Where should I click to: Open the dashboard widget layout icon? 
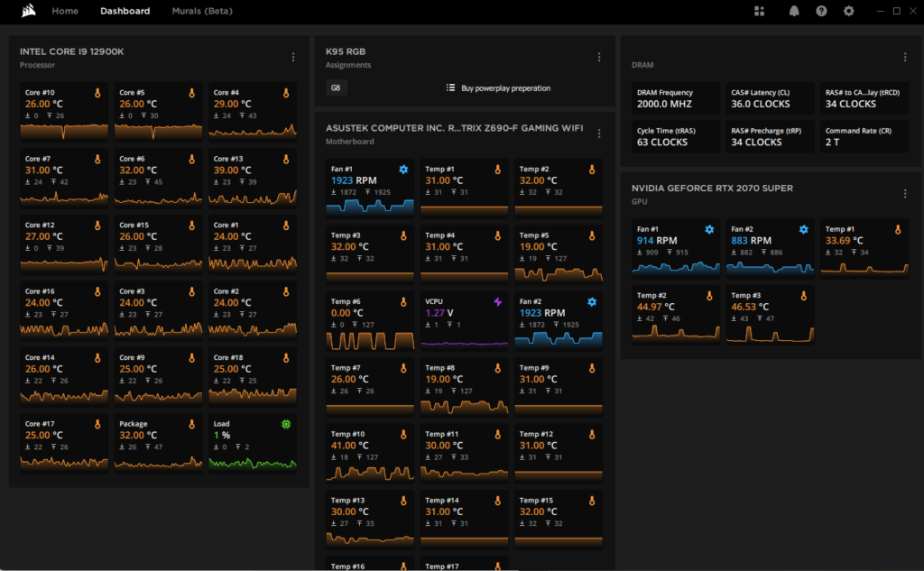point(759,11)
